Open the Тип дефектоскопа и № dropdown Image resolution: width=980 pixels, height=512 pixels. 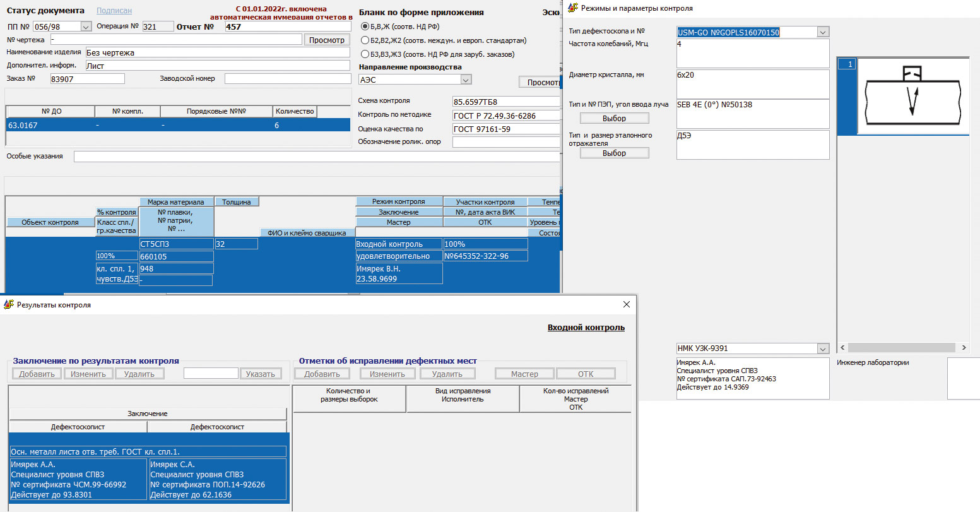[x=822, y=32]
